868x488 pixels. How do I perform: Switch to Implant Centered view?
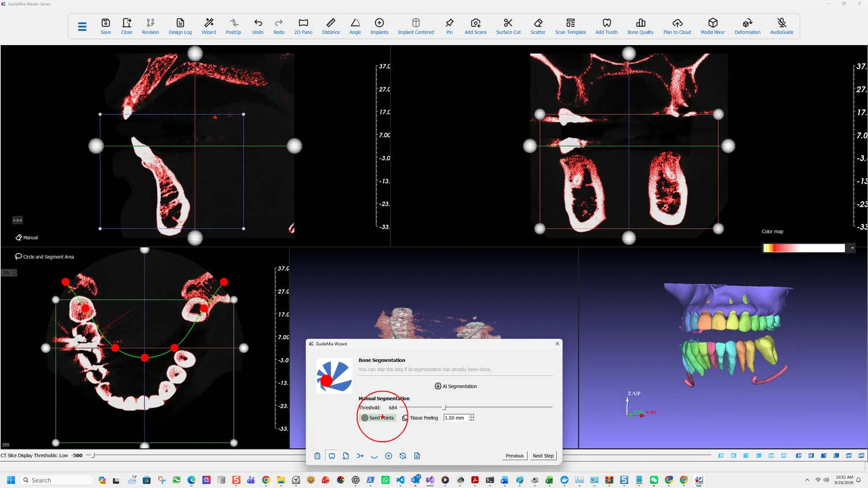pyautogui.click(x=416, y=26)
